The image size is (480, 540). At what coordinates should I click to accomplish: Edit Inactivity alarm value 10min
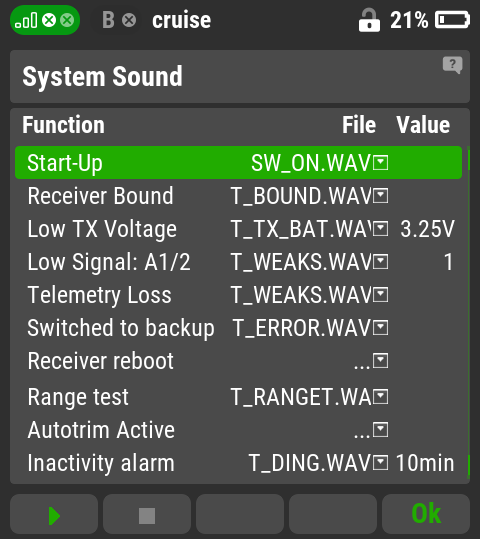425,463
